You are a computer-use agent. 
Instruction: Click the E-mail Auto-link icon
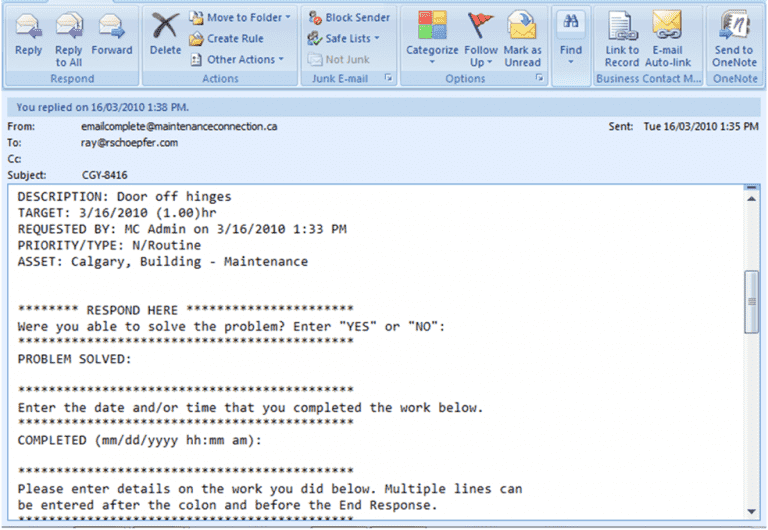(x=667, y=26)
